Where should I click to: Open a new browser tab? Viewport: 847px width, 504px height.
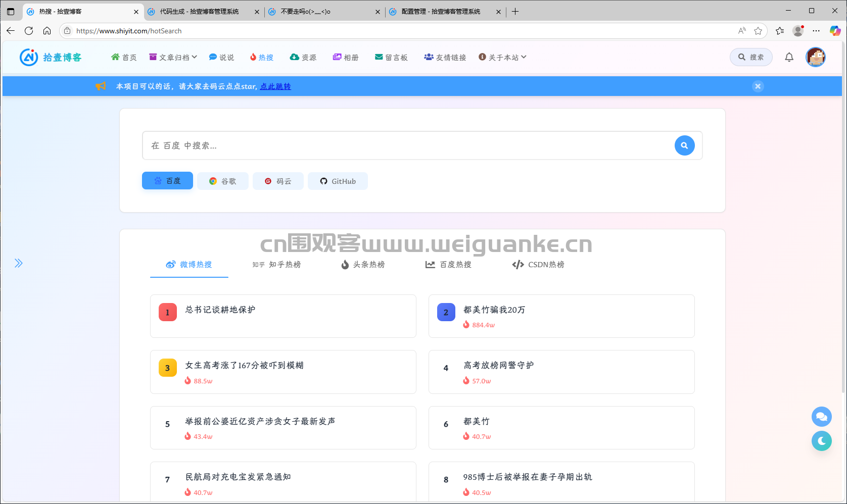tap(515, 11)
